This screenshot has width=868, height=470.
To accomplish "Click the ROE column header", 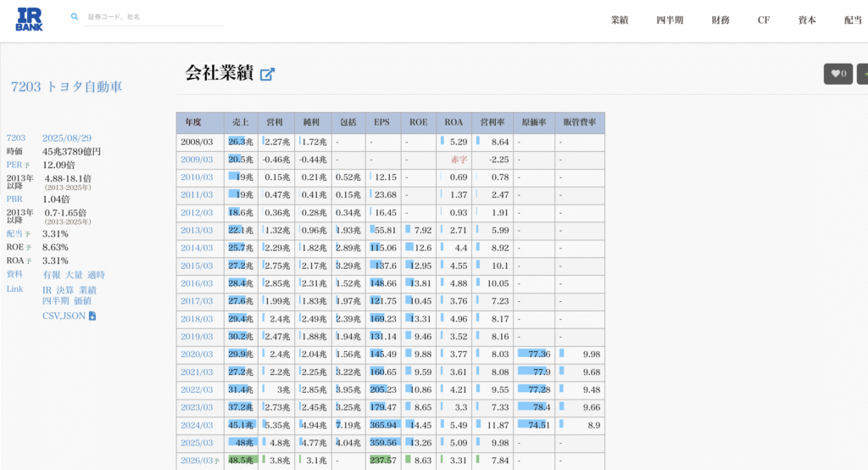I will [x=419, y=122].
